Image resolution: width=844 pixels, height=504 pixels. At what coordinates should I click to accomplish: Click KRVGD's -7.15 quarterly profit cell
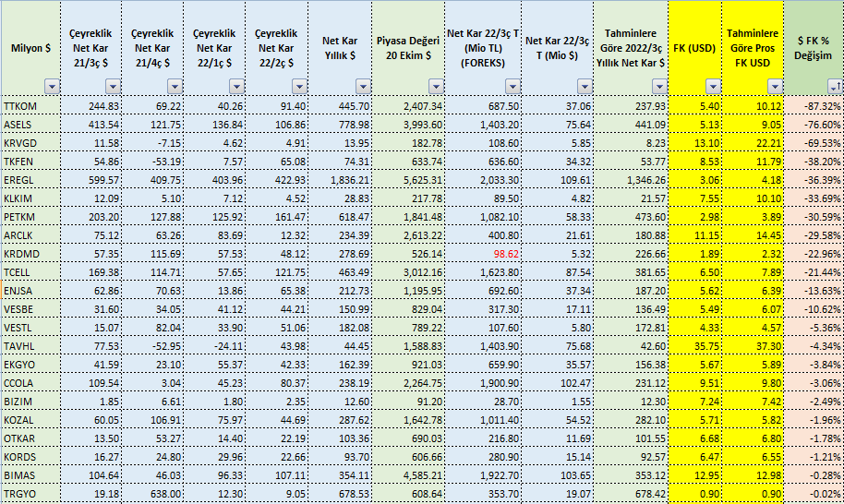[153, 143]
